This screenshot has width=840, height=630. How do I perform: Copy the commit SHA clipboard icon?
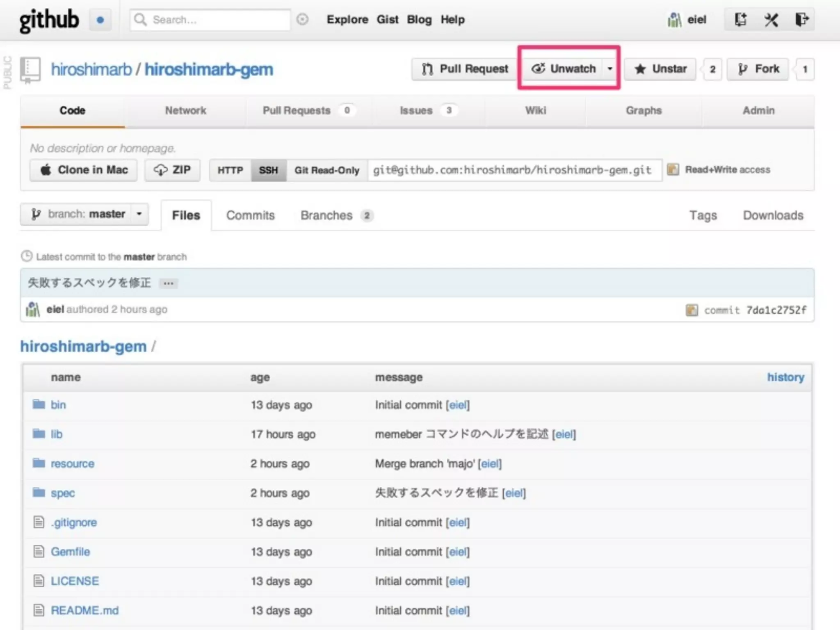coord(692,310)
